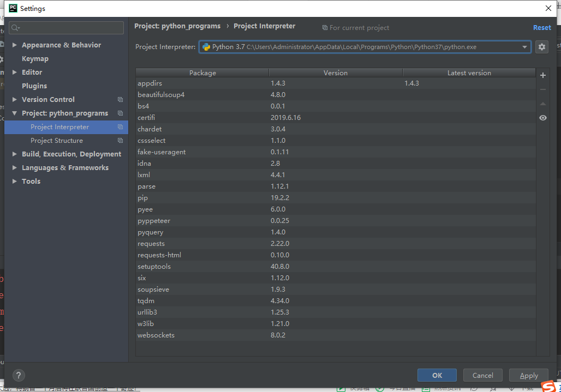This screenshot has width=561, height=392.
Task: Click the minus icon to uninstall package
Action: [543, 89]
